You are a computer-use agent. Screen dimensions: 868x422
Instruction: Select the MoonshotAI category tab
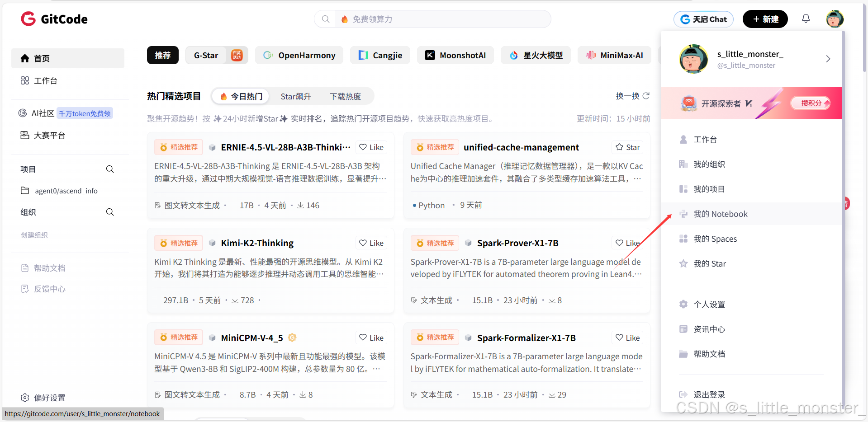[455, 55]
